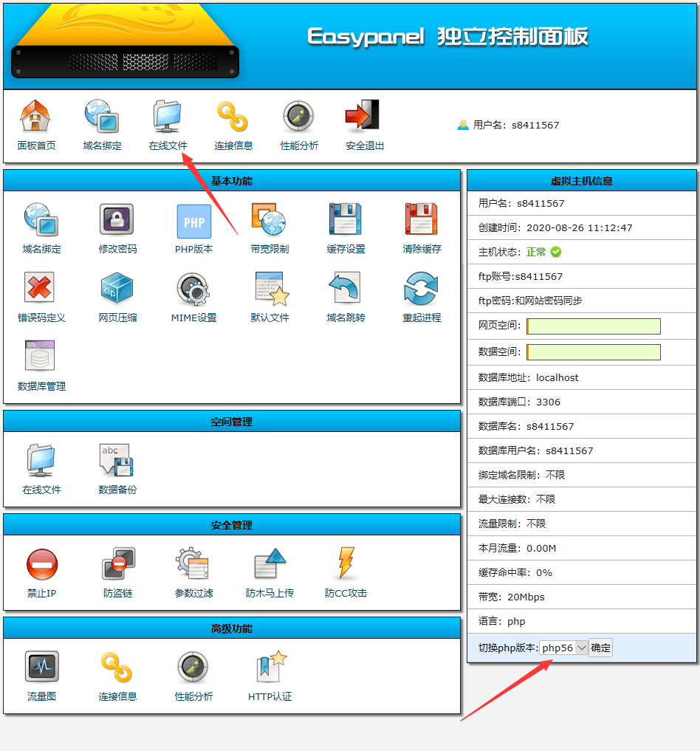Click 数据库名: s8411567 row

[x=582, y=426]
